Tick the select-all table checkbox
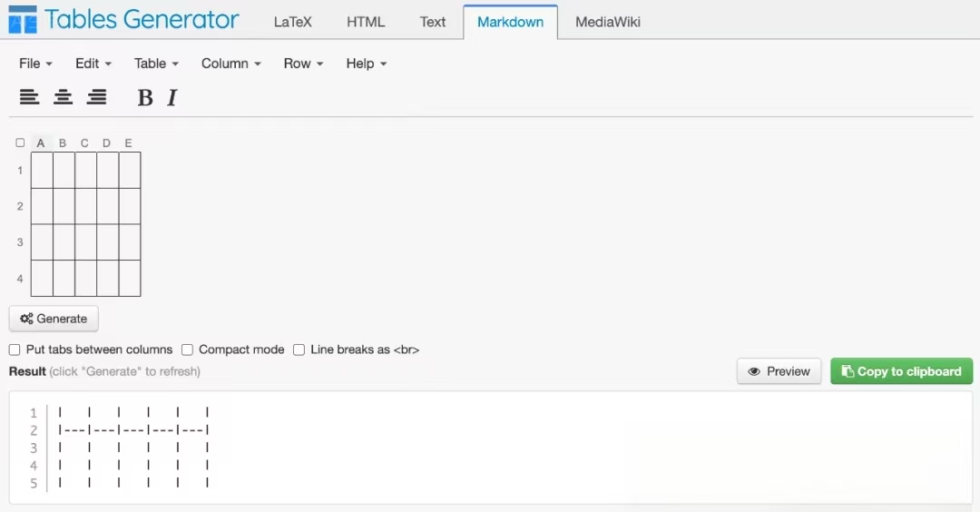The height and width of the screenshot is (512, 980). [x=20, y=143]
